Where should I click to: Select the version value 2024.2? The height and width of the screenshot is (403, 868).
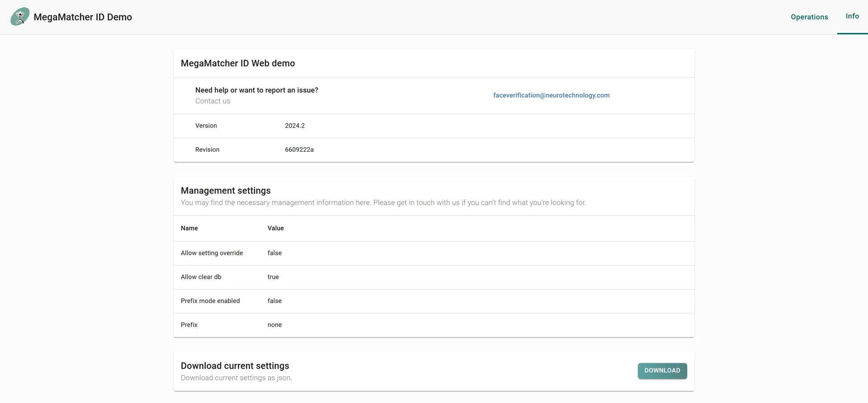point(295,126)
